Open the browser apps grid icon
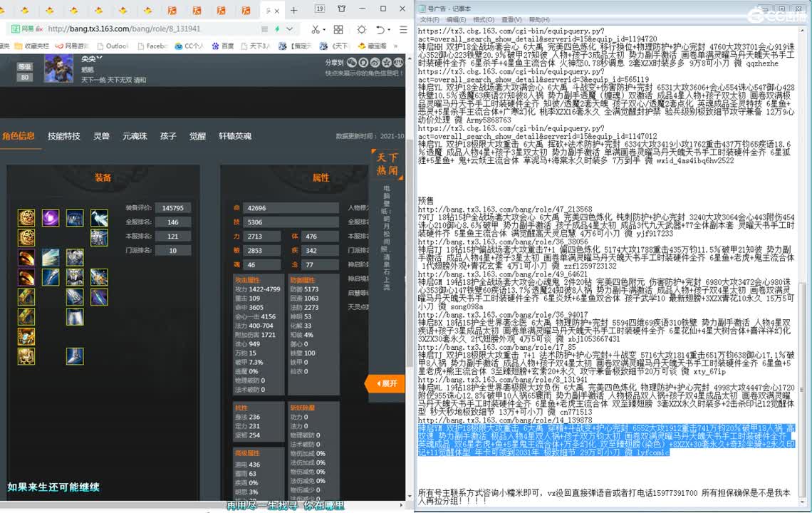The height and width of the screenshot is (513, 812). 338,29
